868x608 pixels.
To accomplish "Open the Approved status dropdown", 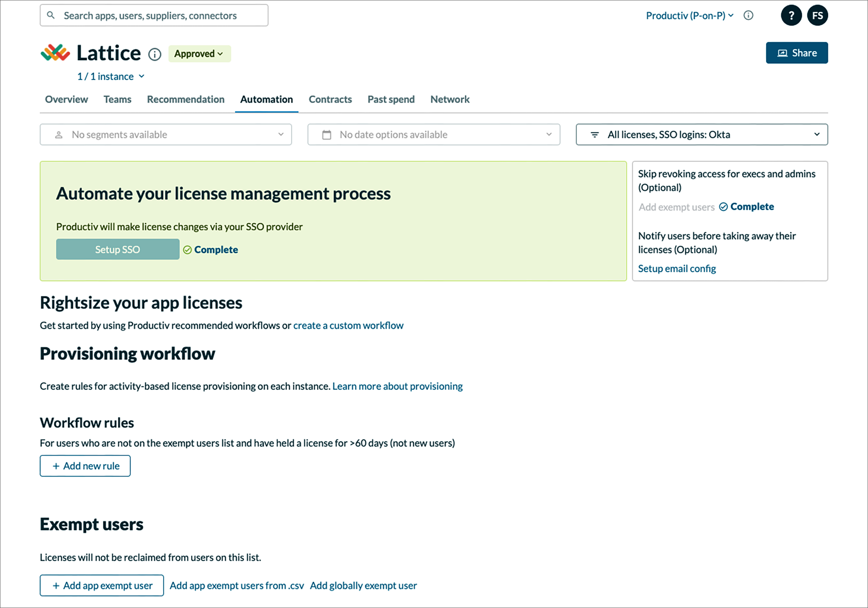I will coord(199,54).
